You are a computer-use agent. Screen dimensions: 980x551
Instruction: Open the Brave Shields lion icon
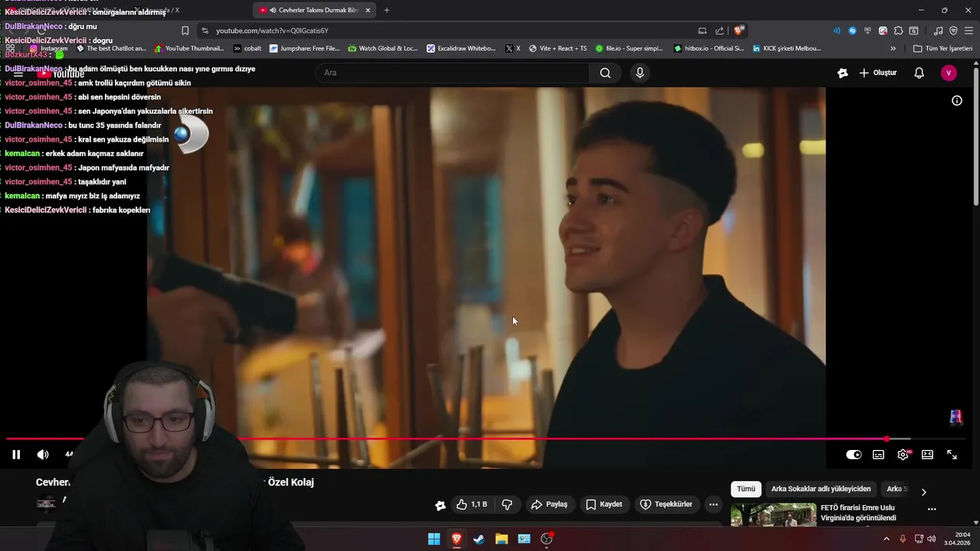738,31
